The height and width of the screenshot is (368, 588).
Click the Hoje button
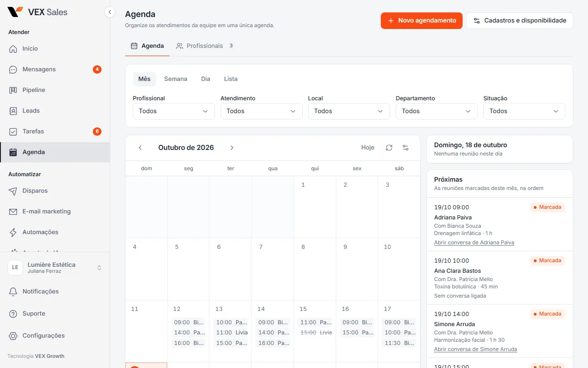367,148
